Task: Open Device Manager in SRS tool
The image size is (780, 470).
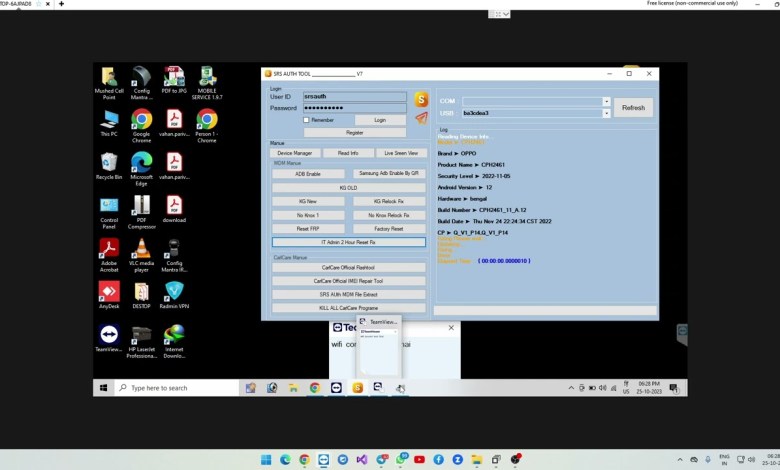Action: pyautogui.click(x=294, y=153)
